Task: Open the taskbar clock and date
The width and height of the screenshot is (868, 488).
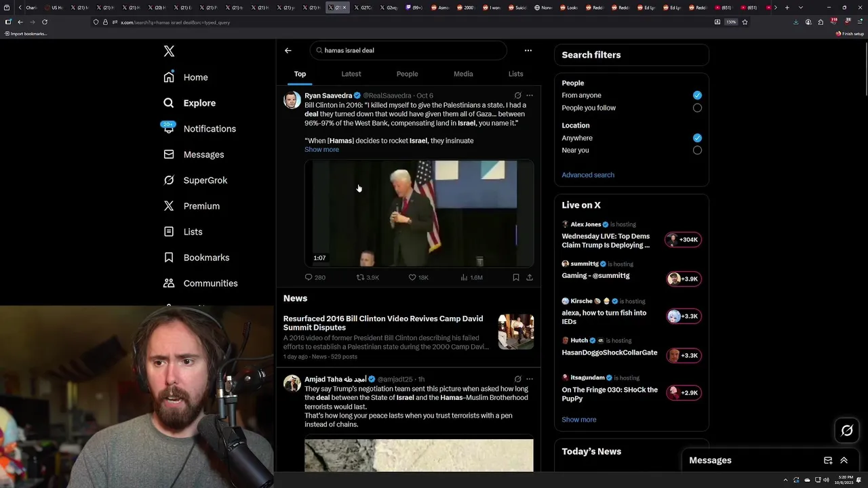Action: [x=846, y=480]
